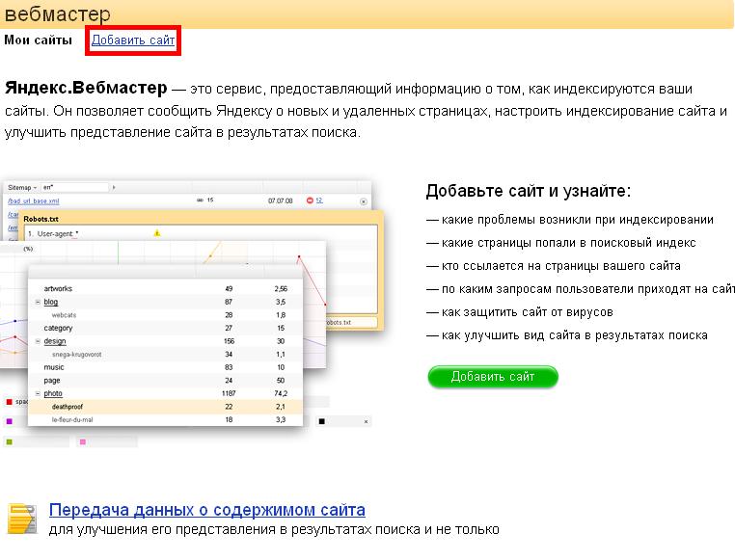735x560 pixels.
Task: Click the yellow data document icon
Action: pos(22,519)
